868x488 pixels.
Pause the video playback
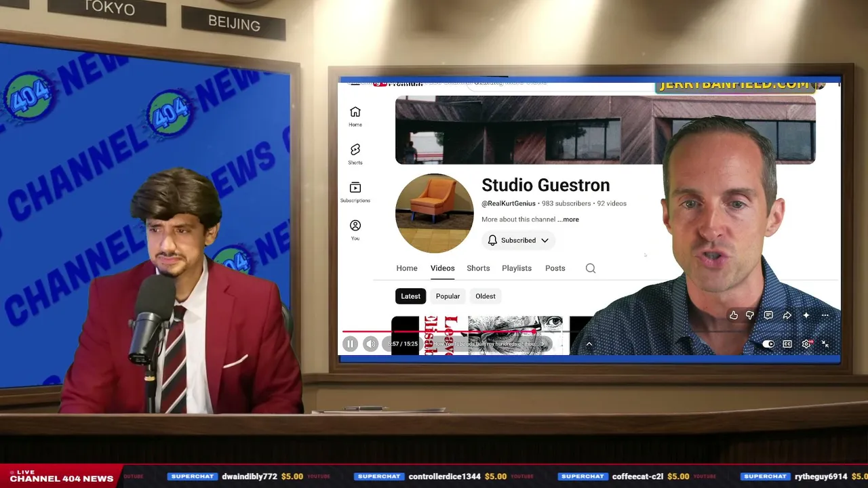pos(350,344)
